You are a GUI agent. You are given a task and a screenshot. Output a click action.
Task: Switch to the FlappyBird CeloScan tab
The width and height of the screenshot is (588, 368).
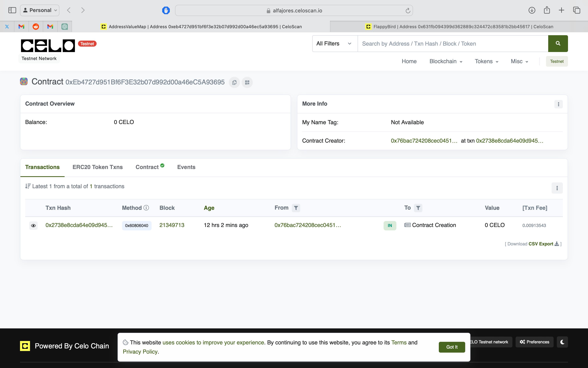coord(459,27)
